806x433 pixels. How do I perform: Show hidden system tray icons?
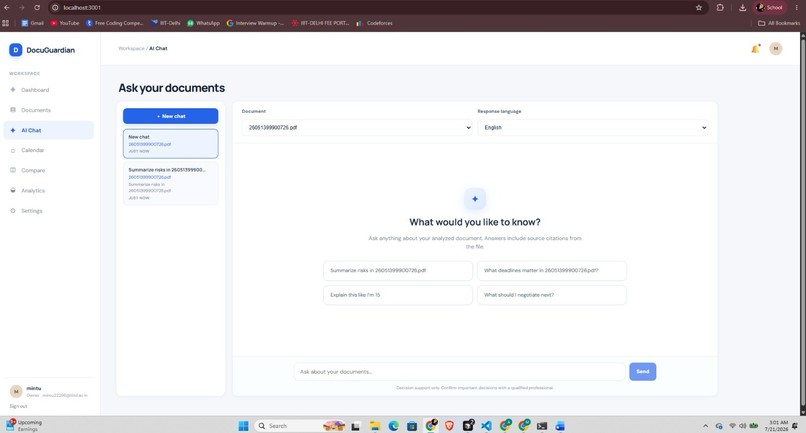point(705,426)
